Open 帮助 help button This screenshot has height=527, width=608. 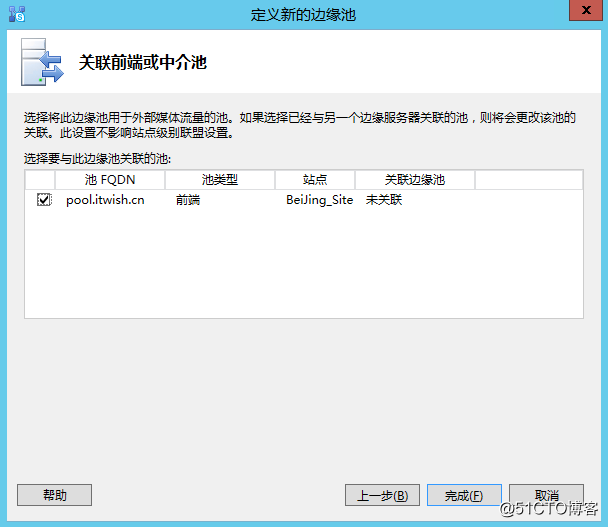(x=55, y=495)
